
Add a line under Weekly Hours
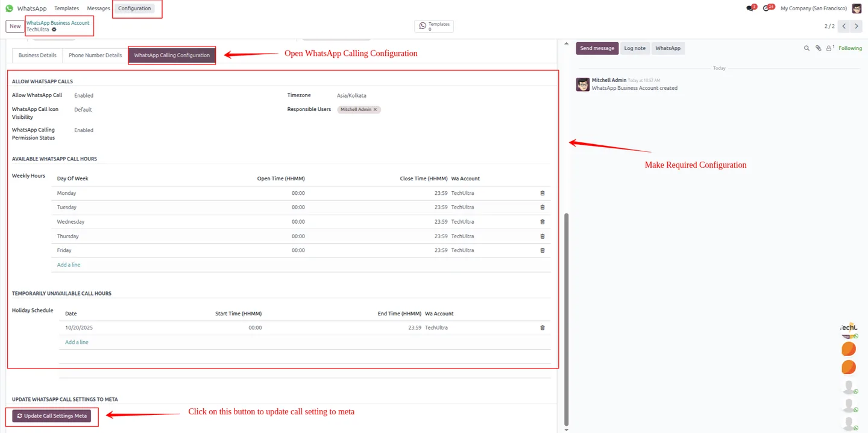coord(69,265)
